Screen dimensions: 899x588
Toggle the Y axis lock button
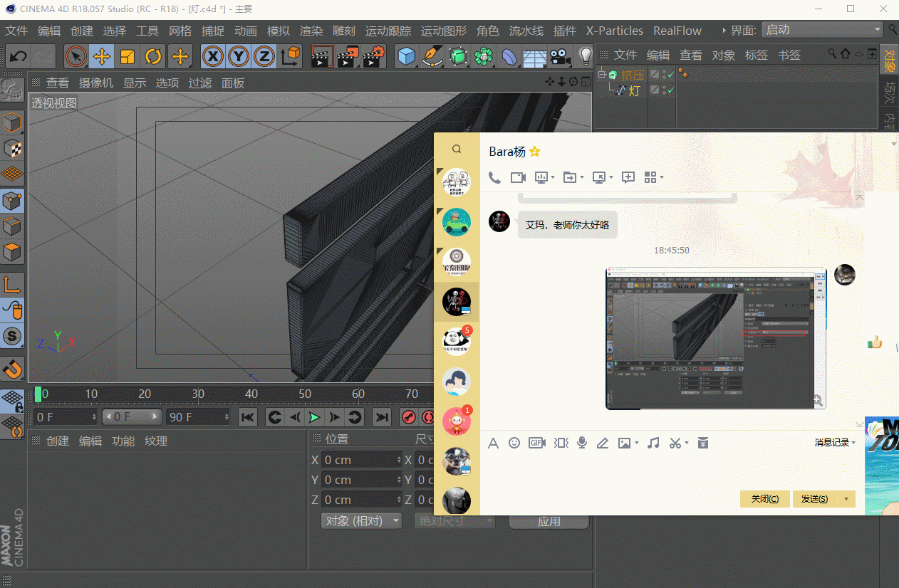[x=238, y=57]
